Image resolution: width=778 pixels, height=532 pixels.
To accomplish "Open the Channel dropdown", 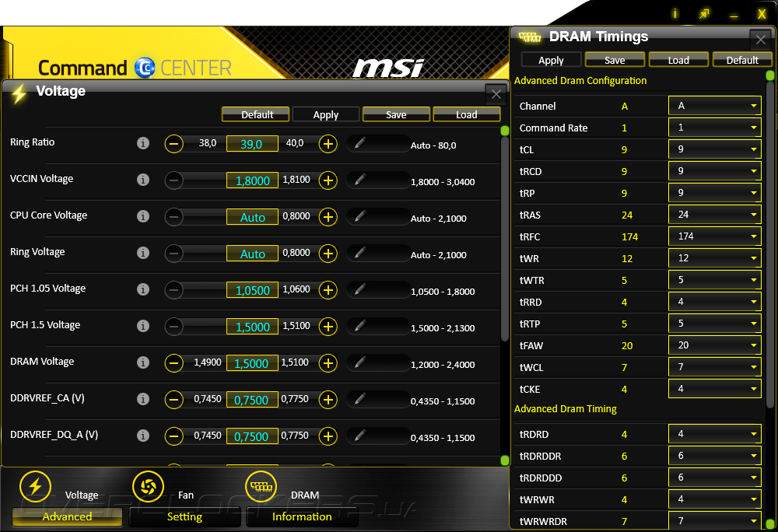I will point(715,106).
